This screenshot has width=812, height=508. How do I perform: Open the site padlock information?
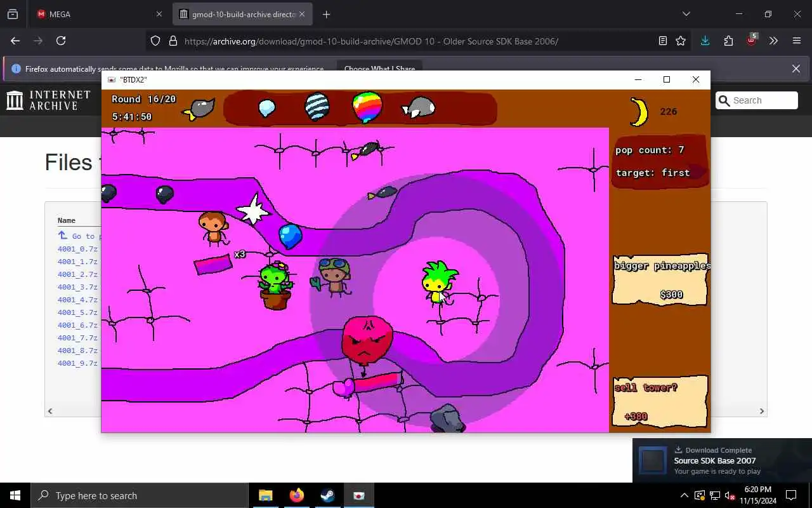click(x=173, y=41)
